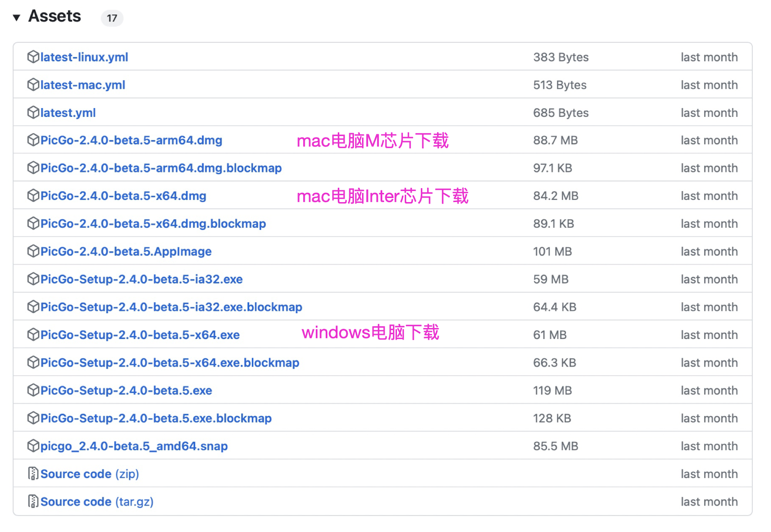The height and width of the screenshot is (532, 771).
Task: Click the 61 MB size value
Action: click(550, 335)
